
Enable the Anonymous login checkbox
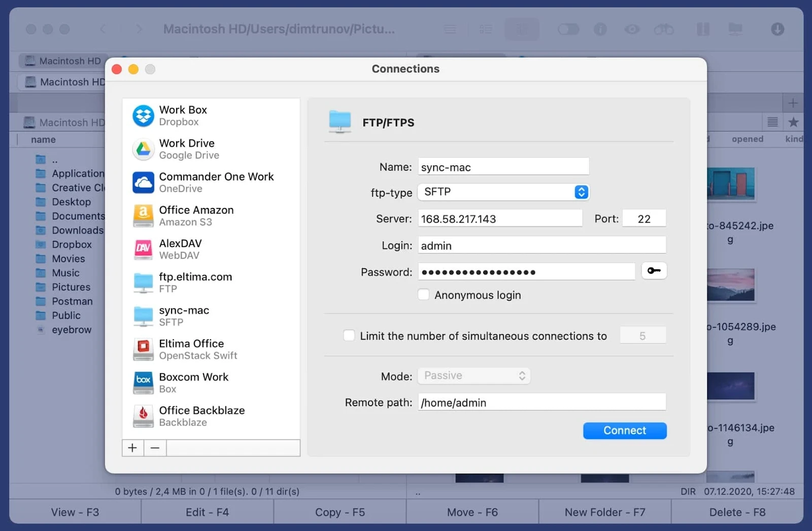coord(424,295)
